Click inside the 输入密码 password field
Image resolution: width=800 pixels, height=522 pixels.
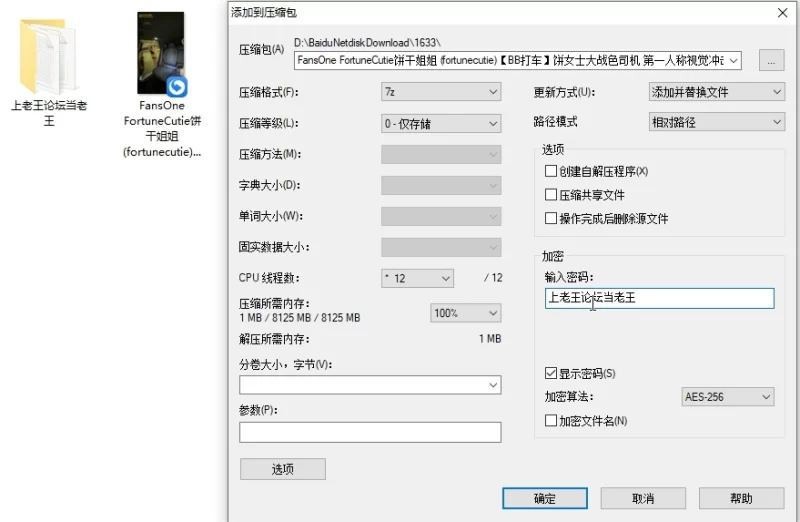pyautogui.click(x=659, y=299)
